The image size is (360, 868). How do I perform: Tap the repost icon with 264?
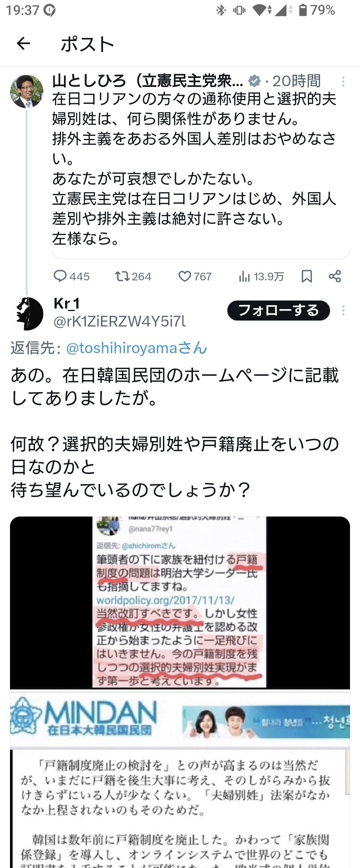133,276
